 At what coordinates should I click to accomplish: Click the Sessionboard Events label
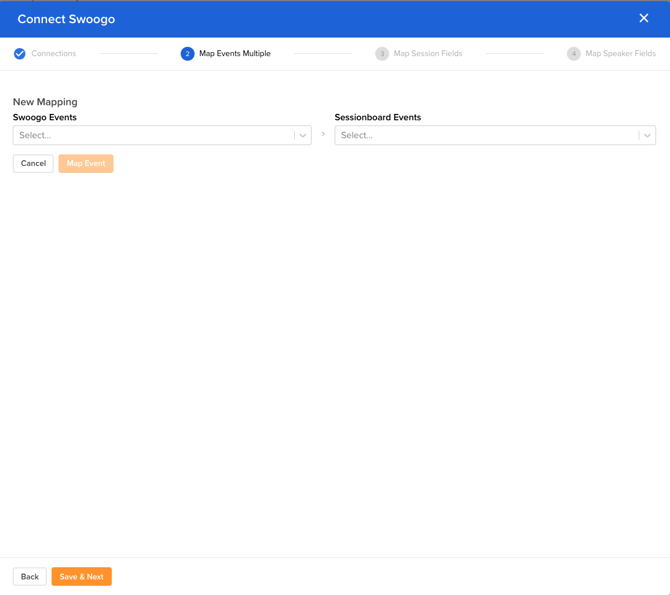click(x=378, y=117)
